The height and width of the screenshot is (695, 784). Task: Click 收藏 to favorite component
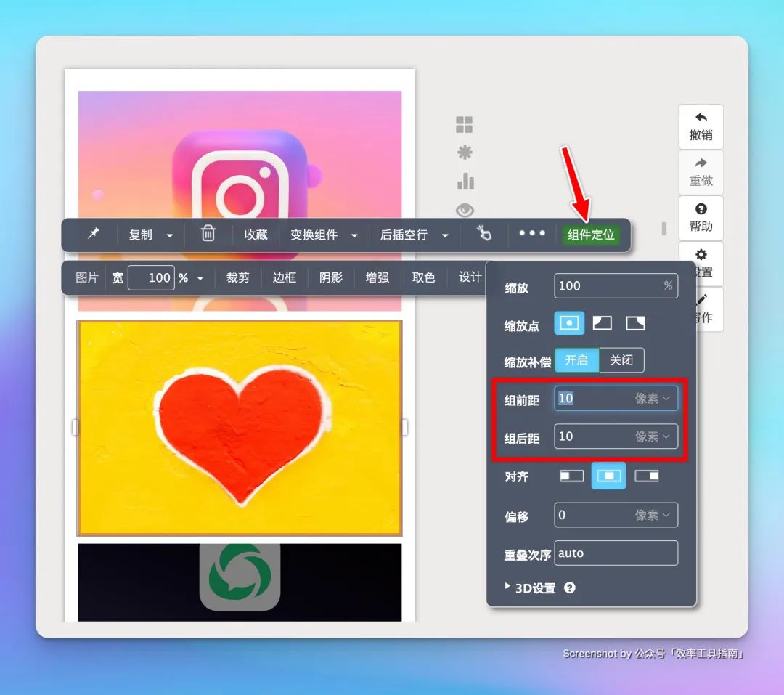256,235
